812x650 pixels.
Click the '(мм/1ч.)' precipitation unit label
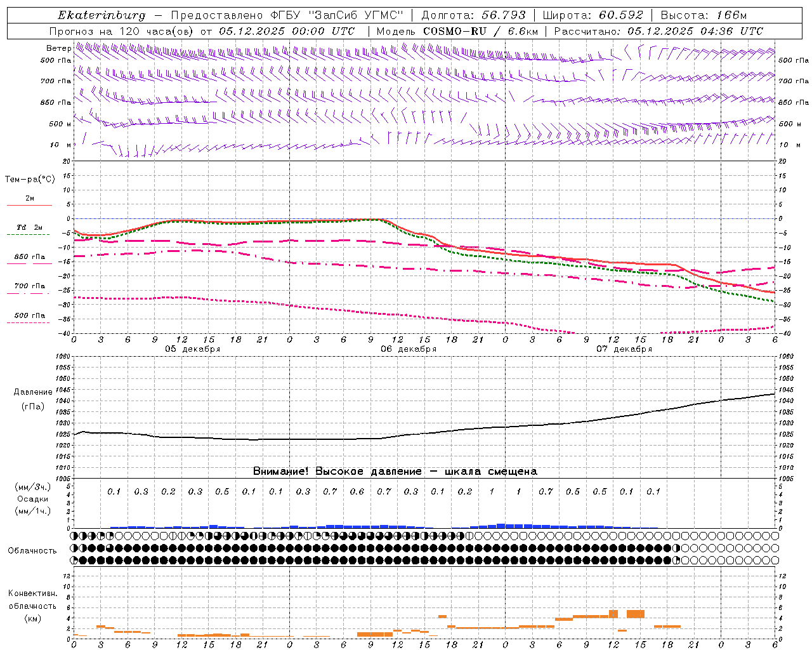pyautogui.click(x=33, y=511)
